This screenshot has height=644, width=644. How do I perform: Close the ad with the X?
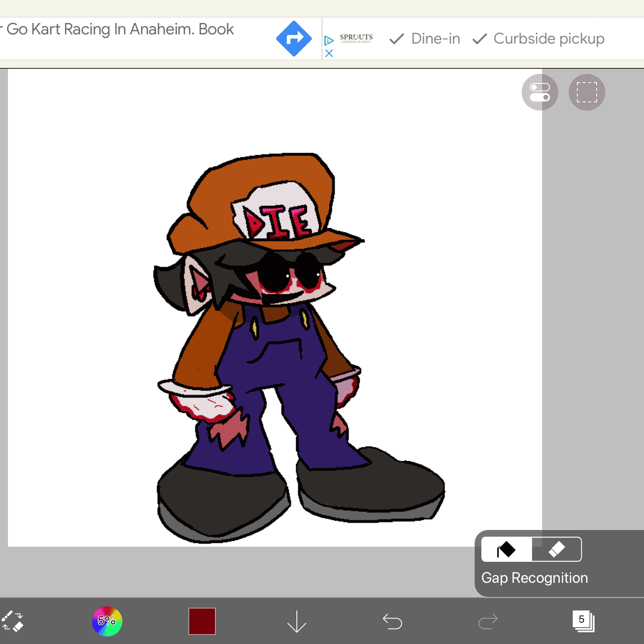(x=329, y=53)
